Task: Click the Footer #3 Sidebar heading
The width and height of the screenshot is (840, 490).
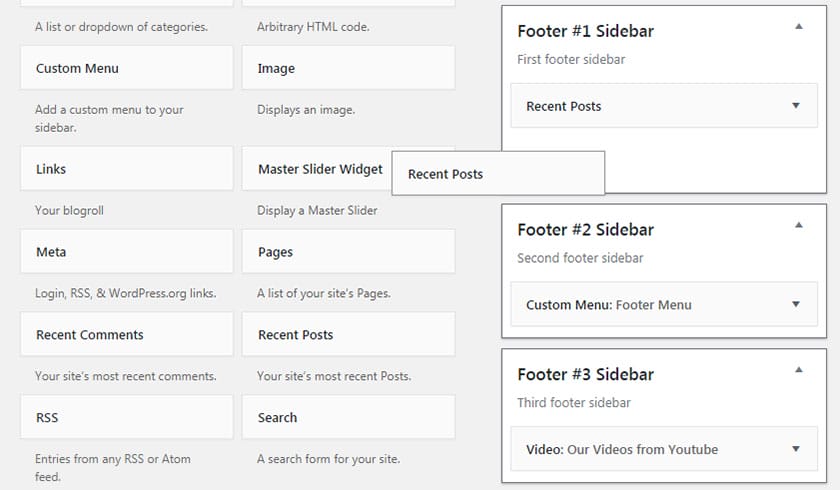Action: (585, 374)
